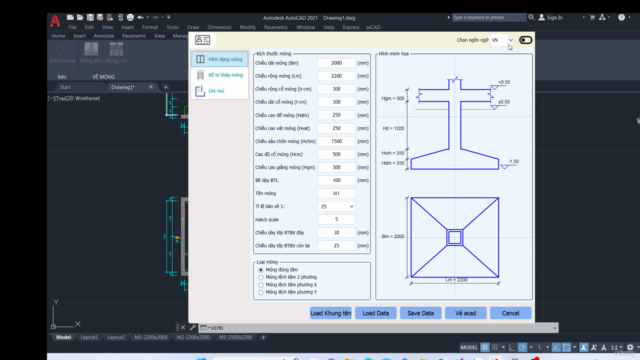Select Móng lệch tâm phương Y radio option
The image size is (640, 360).
point(261,292)
